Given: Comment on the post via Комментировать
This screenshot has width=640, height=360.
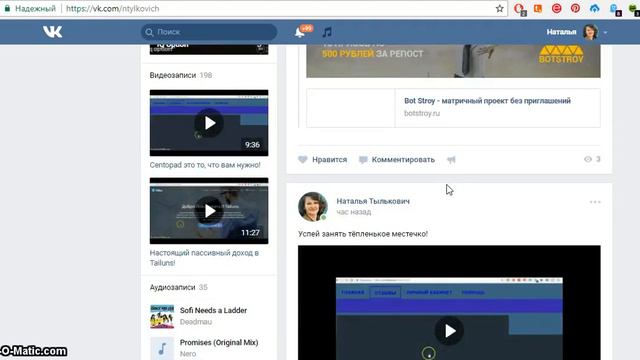Looking at the screenshot, I should point(397,160).
